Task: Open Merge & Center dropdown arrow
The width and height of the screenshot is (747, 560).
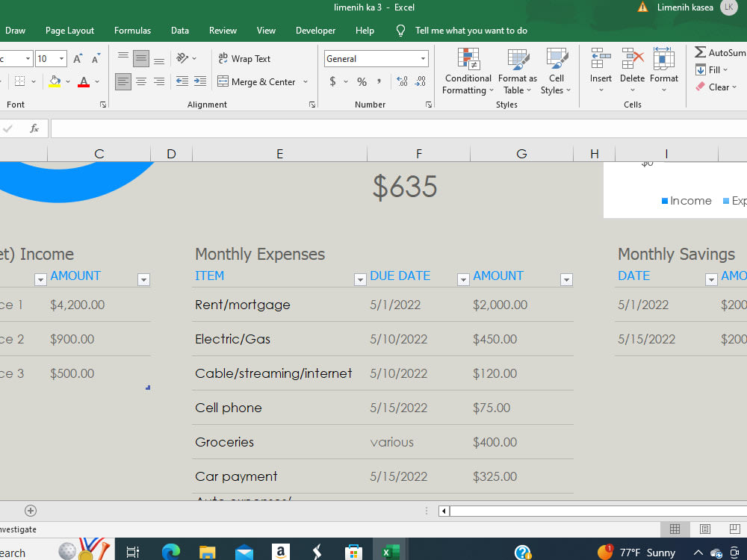Action: [306, 82]
